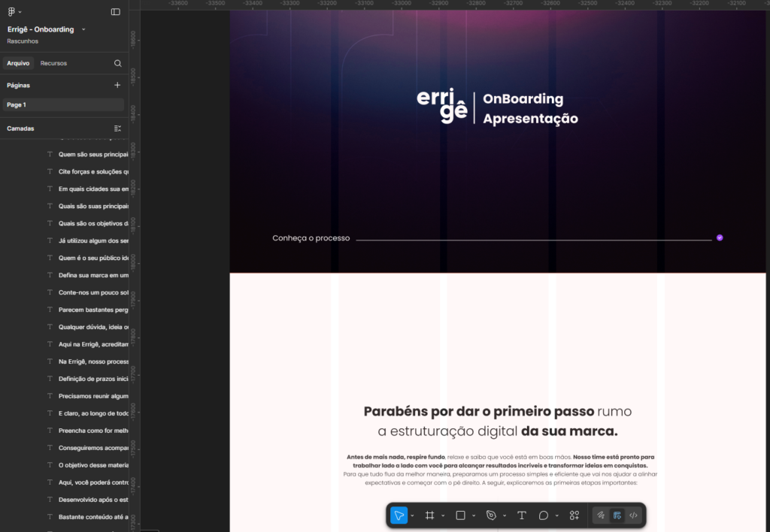This screenshot has height=532, width=770.
Task: Switch to Dev Mode code icon
Action: pyautogui.click(x=633, y=515)
